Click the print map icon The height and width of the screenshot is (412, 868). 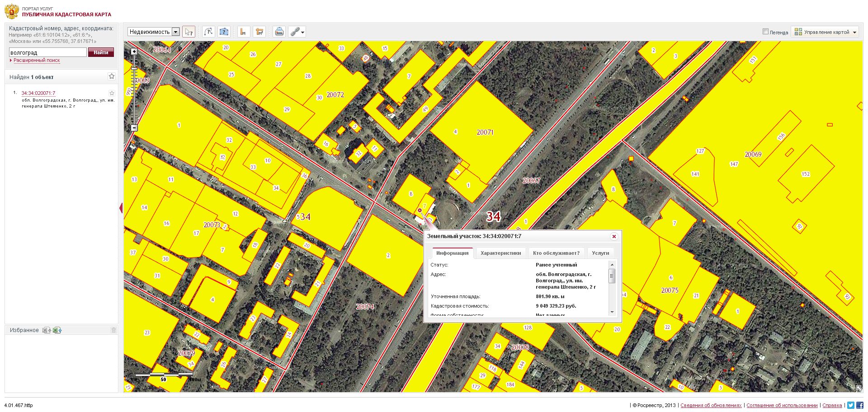[279, 32]
